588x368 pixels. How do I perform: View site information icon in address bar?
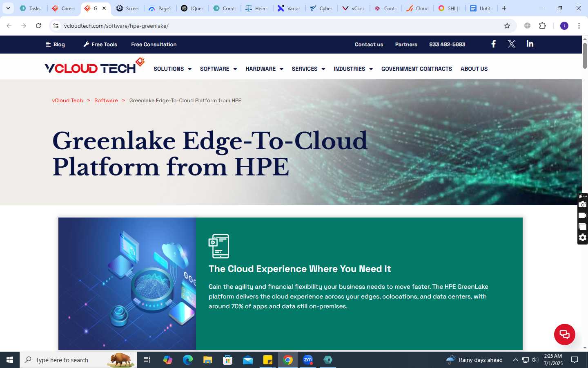click(x=56, y=26)
